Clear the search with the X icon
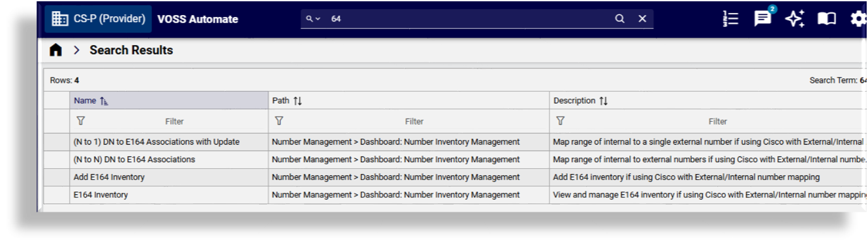Image resolution: width=868 pixels, height=245 pixels. 642,19
